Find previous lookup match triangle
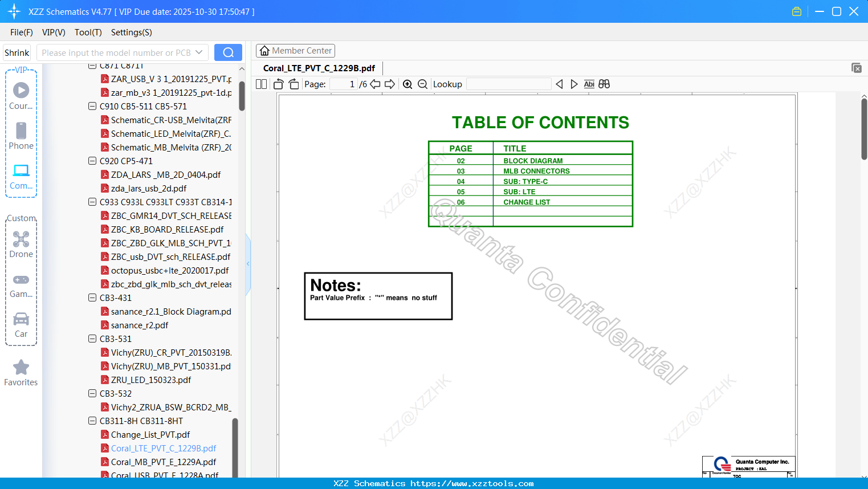 [559, 84]
